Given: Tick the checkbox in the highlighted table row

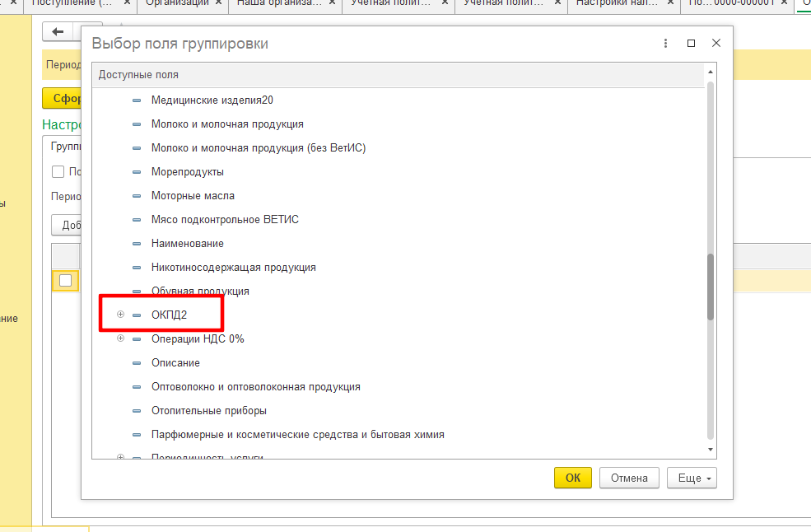Looking at the screenshot, I should pyautogui.click(x=65, y=280).
